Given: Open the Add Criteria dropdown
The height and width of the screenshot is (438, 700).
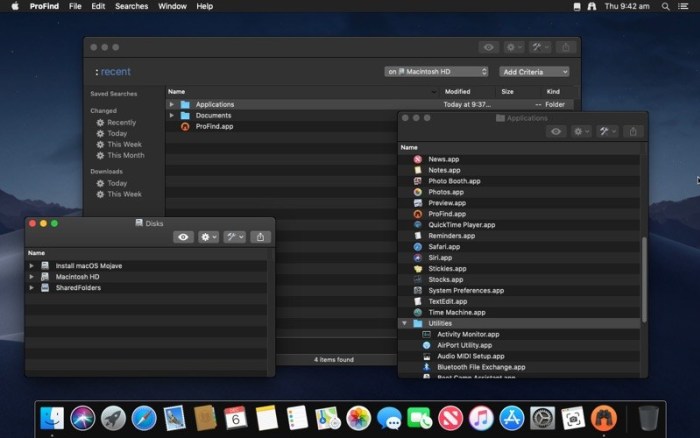Looking at the screenshot, I should point(534,72).
